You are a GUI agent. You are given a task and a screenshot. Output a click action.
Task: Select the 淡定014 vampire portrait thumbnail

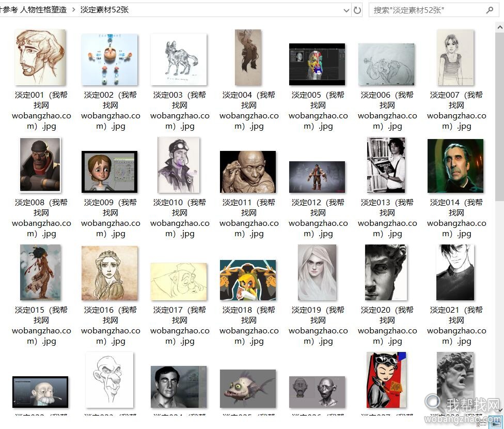pyautogui.click(x=455, y=166)
